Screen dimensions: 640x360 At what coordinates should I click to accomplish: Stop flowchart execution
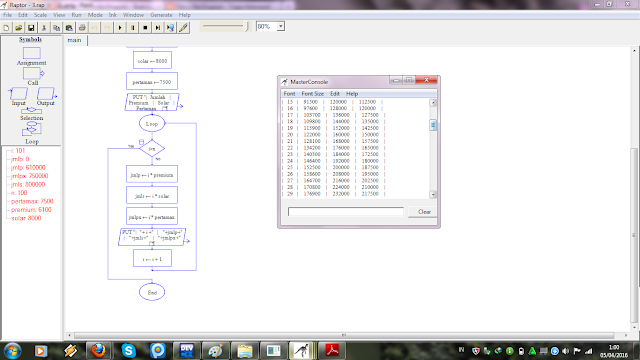145,28
